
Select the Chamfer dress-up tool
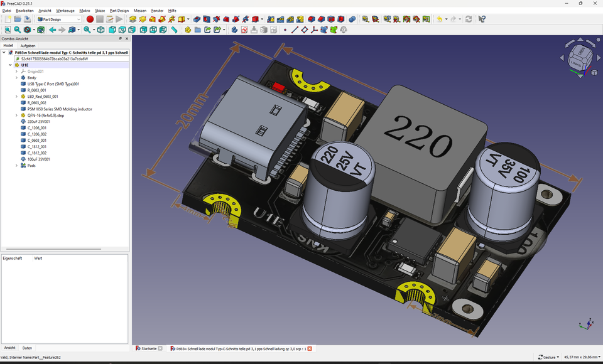[320, 19]
